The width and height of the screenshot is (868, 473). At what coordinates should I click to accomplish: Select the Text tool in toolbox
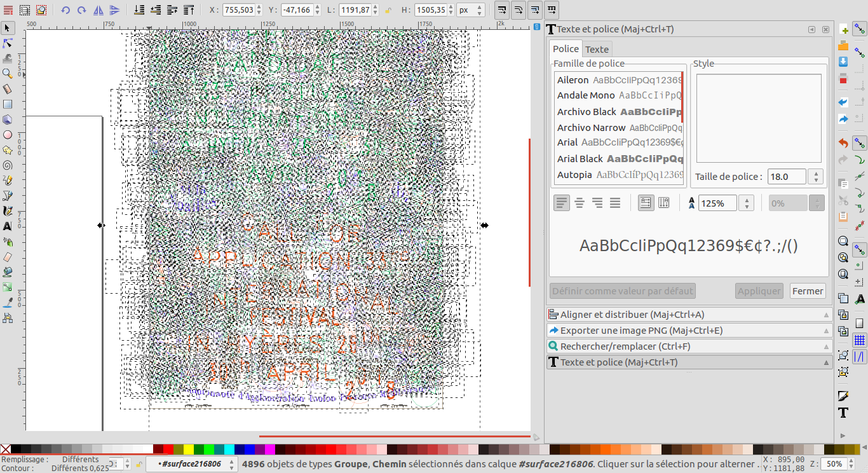pos(8,226)
